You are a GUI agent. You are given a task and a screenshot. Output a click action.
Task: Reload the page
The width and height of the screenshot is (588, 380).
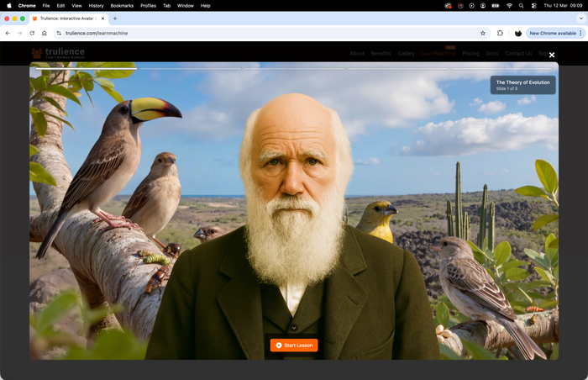click(x=32, y=33)
